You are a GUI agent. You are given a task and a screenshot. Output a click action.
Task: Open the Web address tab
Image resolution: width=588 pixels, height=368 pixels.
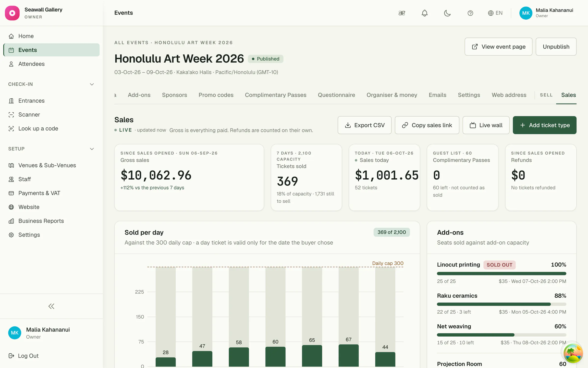pyautogui.click(x=509, y=95)
